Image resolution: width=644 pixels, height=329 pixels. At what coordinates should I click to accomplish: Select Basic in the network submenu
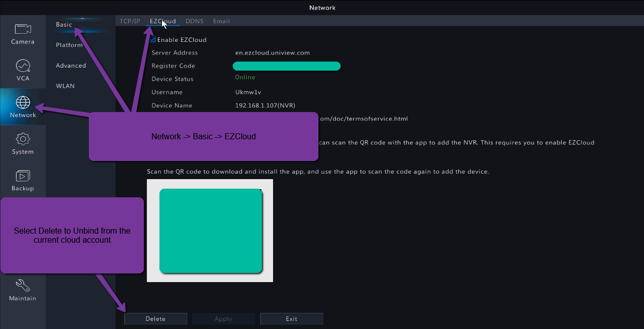pos(64,25)
